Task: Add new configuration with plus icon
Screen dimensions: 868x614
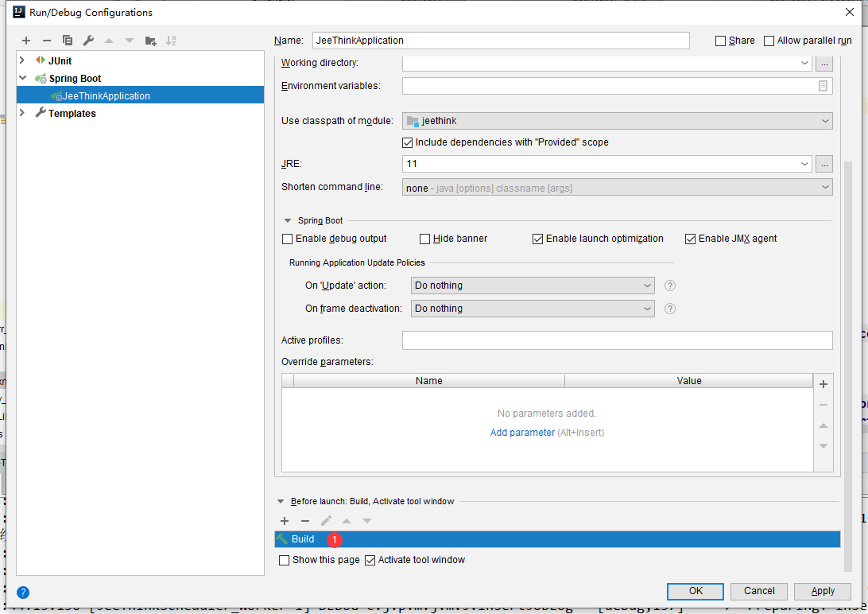Action: 26,41
